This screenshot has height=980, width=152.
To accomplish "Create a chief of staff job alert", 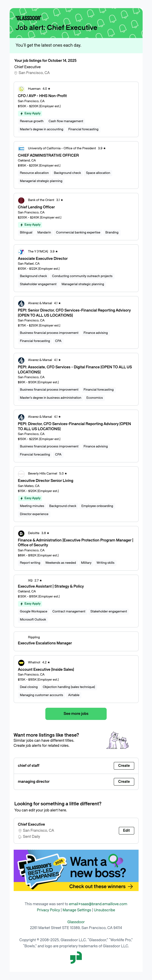I will (124, 765).
